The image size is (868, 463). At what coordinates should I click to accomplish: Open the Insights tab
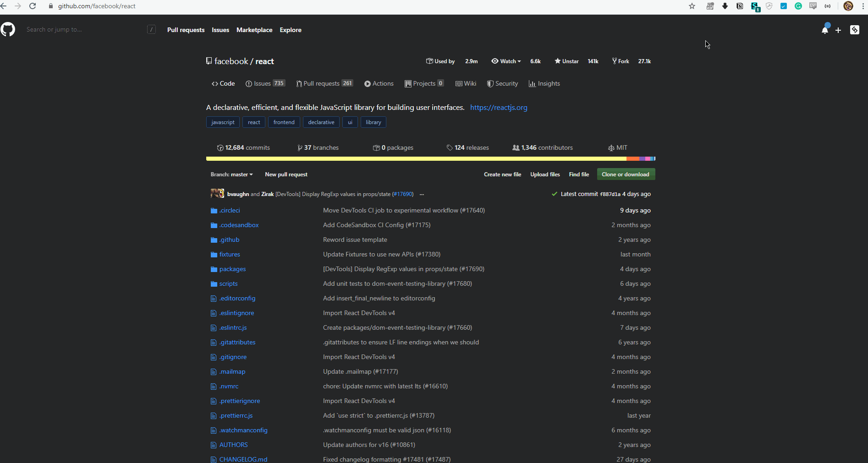pyautogui.click(x=544, y=84)
